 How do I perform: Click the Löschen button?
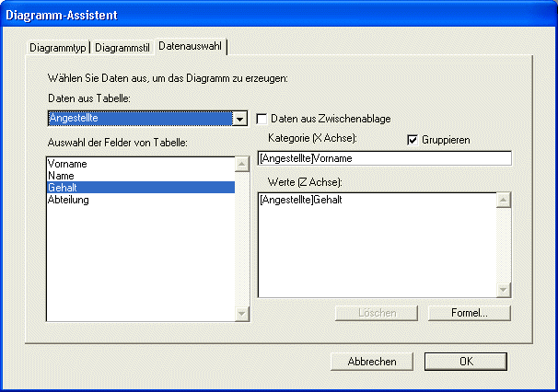click(x=378, y=313)
